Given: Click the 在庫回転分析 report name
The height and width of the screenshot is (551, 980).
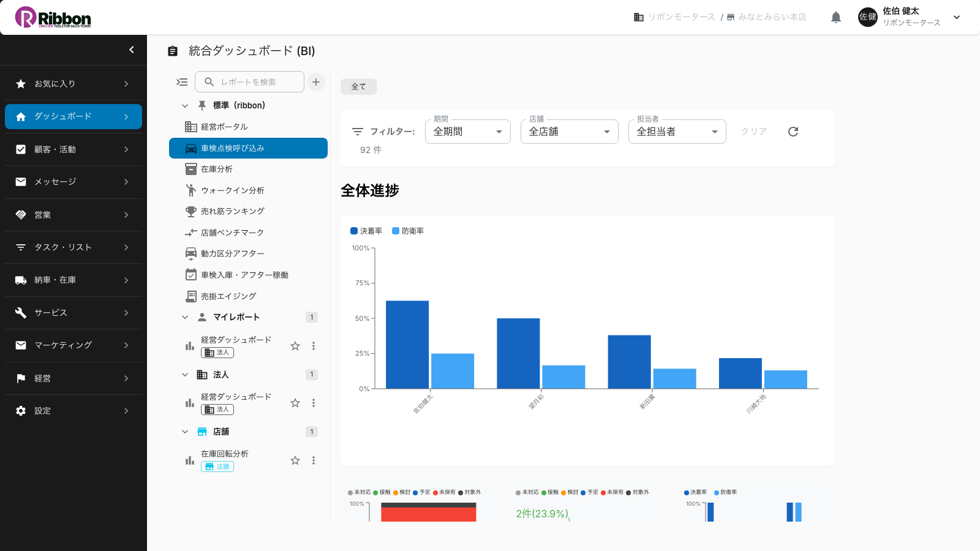Looking at the screenshot, I should coord(225,454).
